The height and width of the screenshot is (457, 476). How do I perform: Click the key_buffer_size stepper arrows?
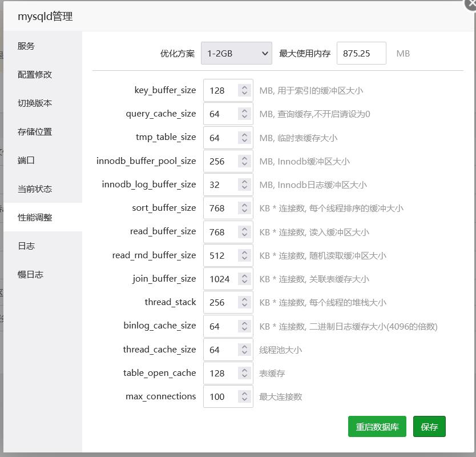[244, 90]
